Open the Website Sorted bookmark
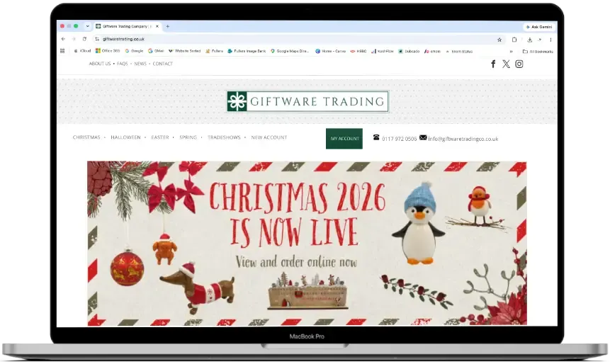This screenshot has width=610, height=364. tap(184, 51)
